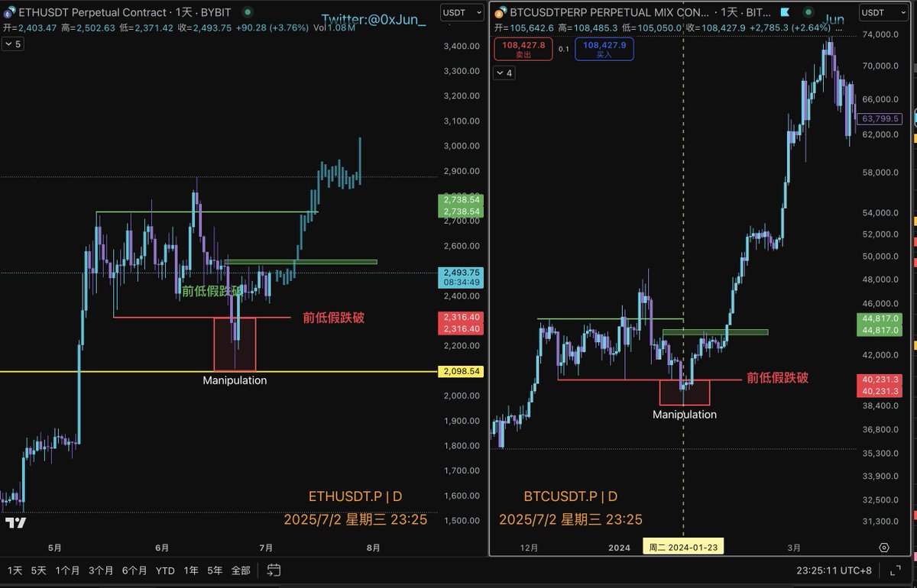The height and width of the screenshot is (588, 917).
Task: Open the go-to-date calendar icon
Action: [274, 570]
